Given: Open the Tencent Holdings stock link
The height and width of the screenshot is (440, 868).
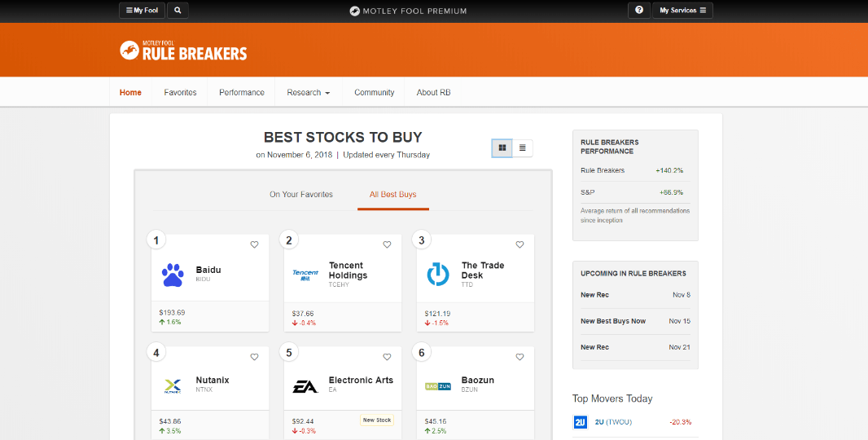Looking at the screenshot, I should pos(348,271).
